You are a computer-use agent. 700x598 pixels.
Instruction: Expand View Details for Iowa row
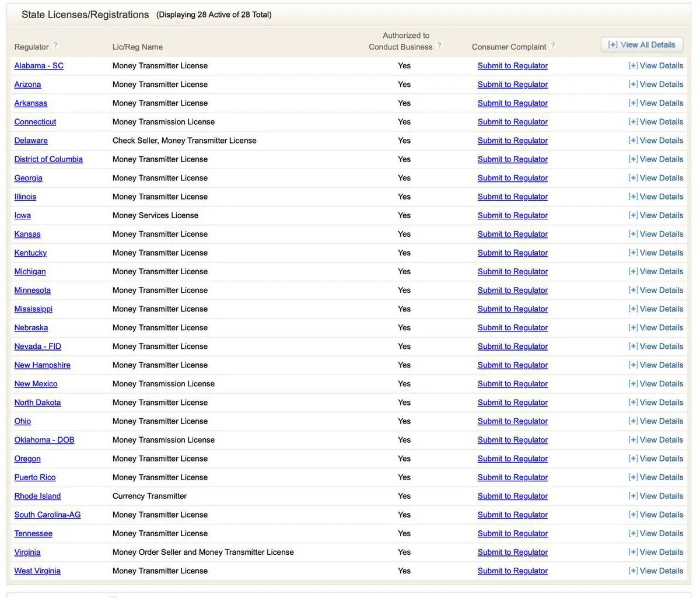coord(656,215)
